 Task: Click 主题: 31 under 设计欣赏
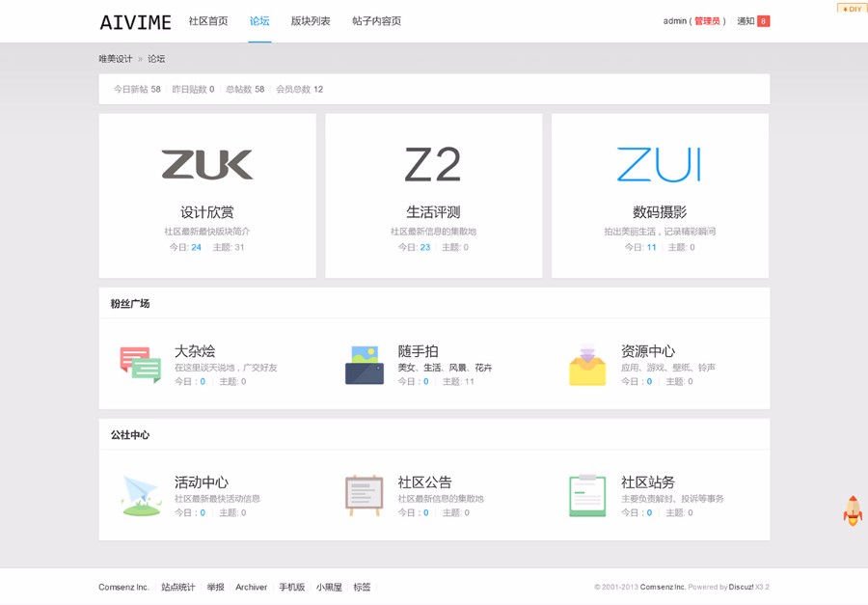[229, 247]
